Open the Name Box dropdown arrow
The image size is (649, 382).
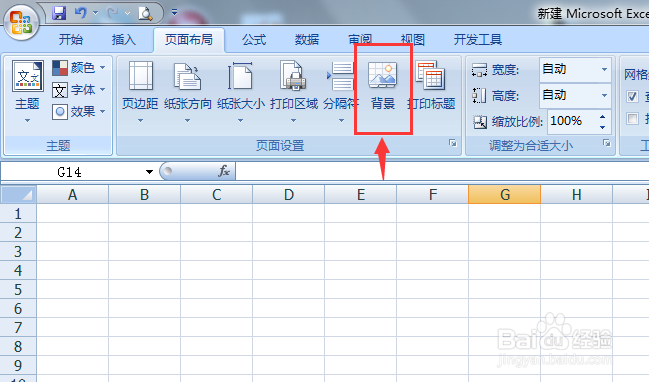tap(149, 172)
